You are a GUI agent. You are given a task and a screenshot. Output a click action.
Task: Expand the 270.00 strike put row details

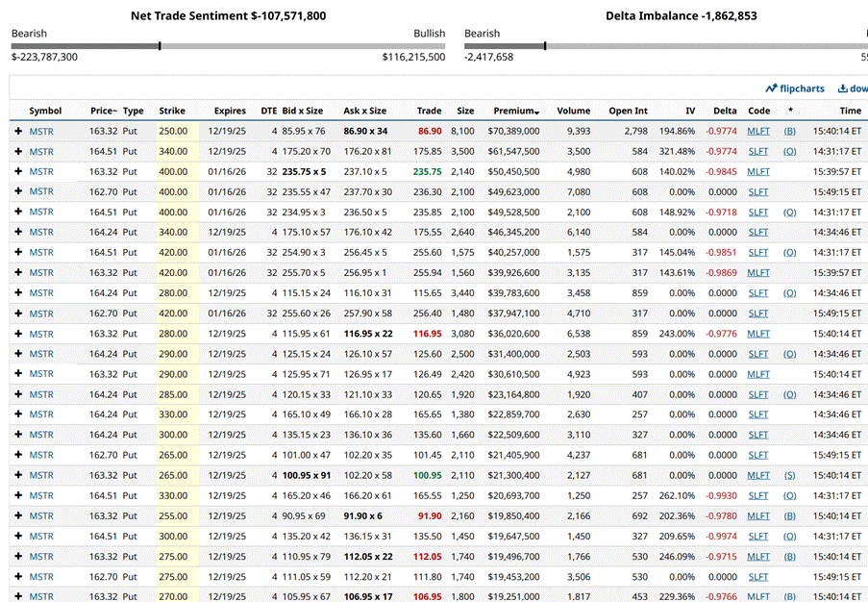(17, 596)
